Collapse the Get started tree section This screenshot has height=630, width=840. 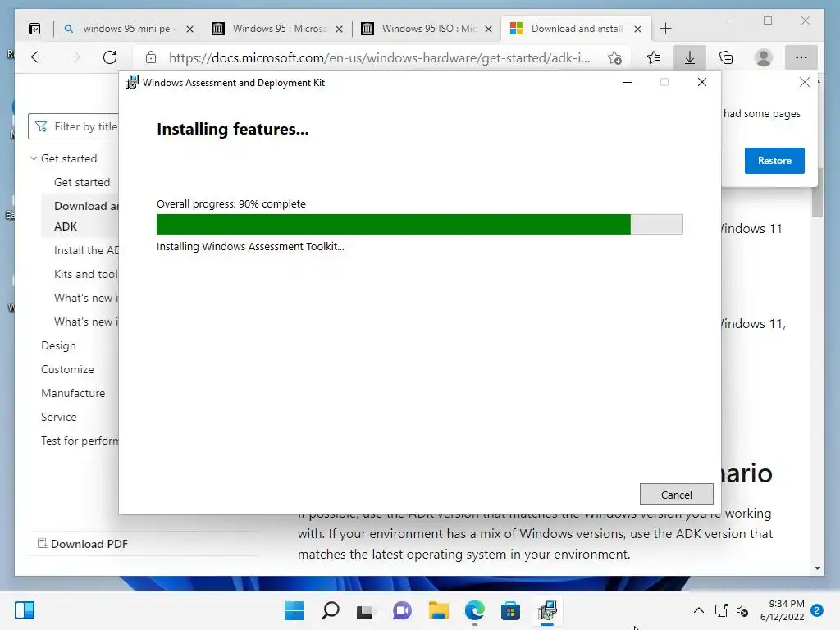tap(34, 158)
